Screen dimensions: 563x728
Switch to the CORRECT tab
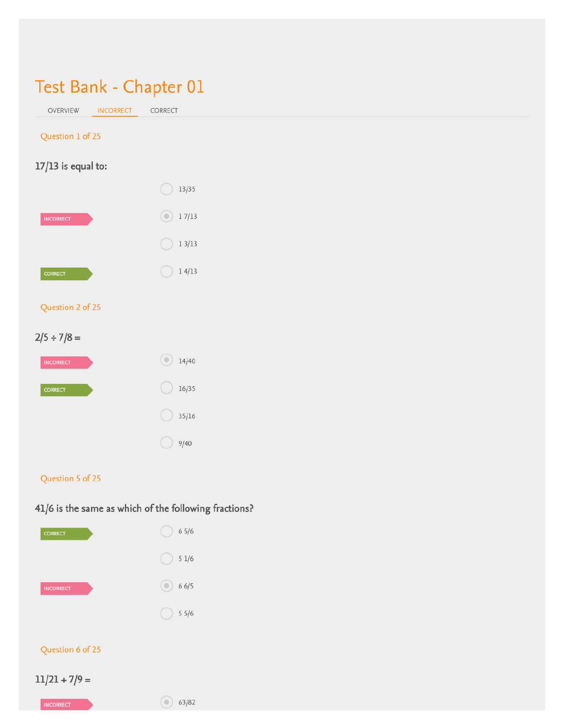[x=164, y=111]
